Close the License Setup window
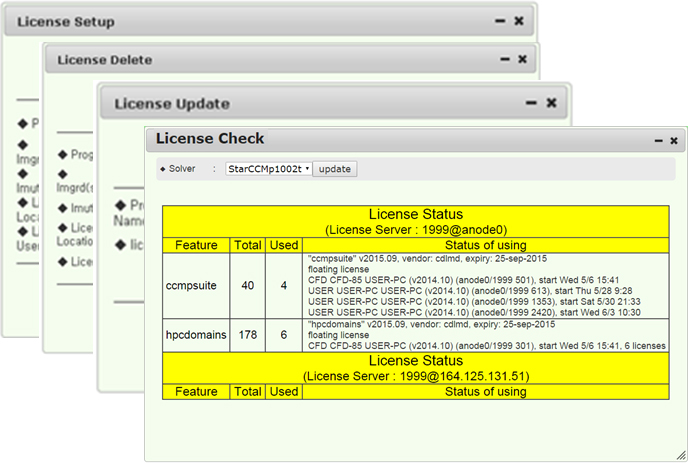Viewport: 688px width, 463px height. click(x=519, y=21)
